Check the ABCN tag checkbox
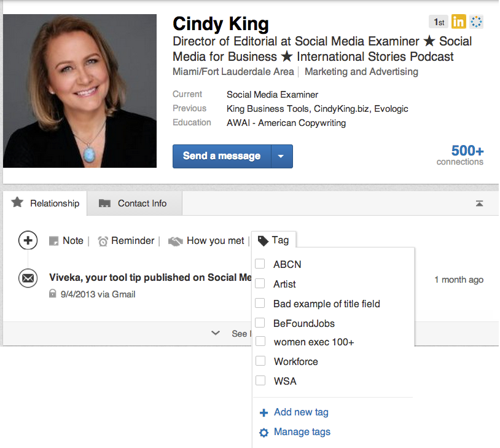 pos(260,264)
